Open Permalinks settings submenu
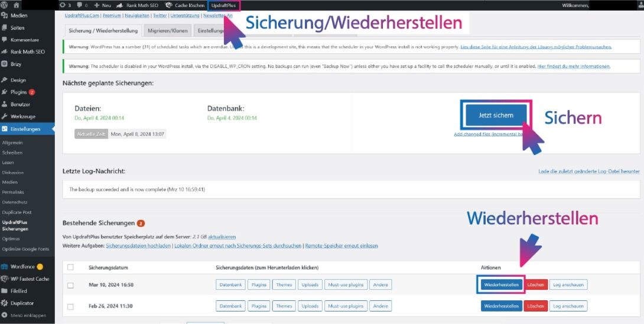The width and height of the screenshot is (644, 324). pyautogui.click(x=13, y=192)
